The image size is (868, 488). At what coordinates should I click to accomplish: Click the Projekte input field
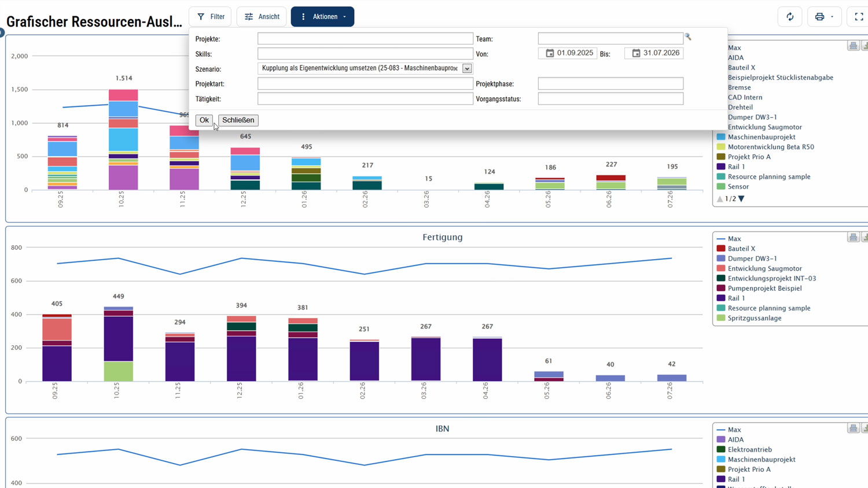coord(365,39)
